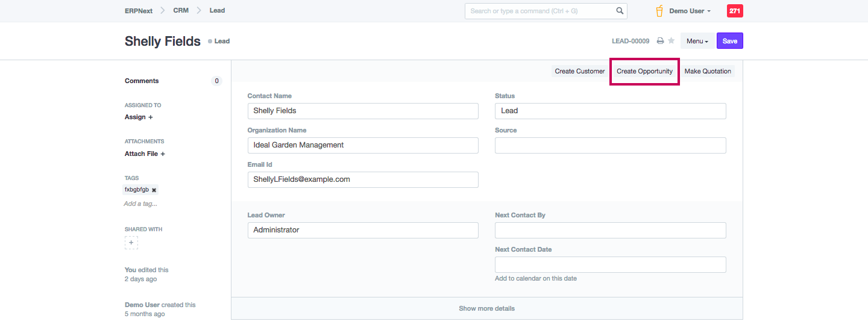This screenshot has height=333, width=868.
Task: Star this lead as favorite
Action: pyautogui.click(x=671, y=41)
